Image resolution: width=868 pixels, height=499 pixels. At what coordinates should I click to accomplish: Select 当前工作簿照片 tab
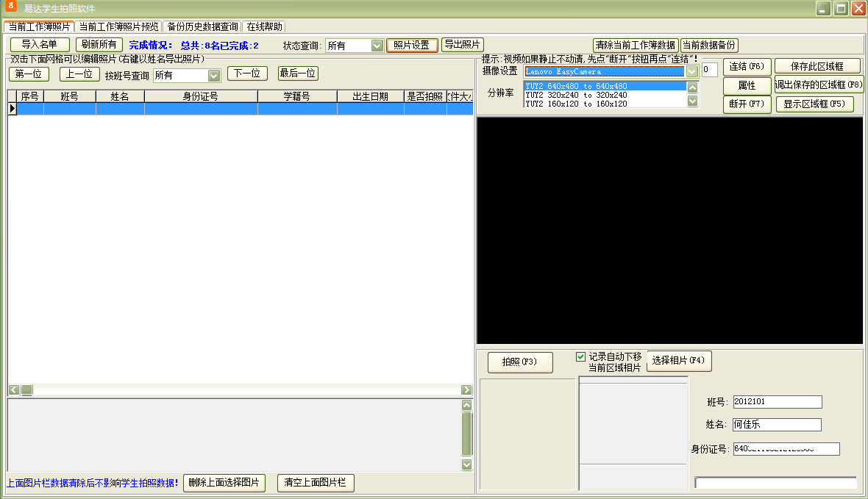tap(39, 26)
